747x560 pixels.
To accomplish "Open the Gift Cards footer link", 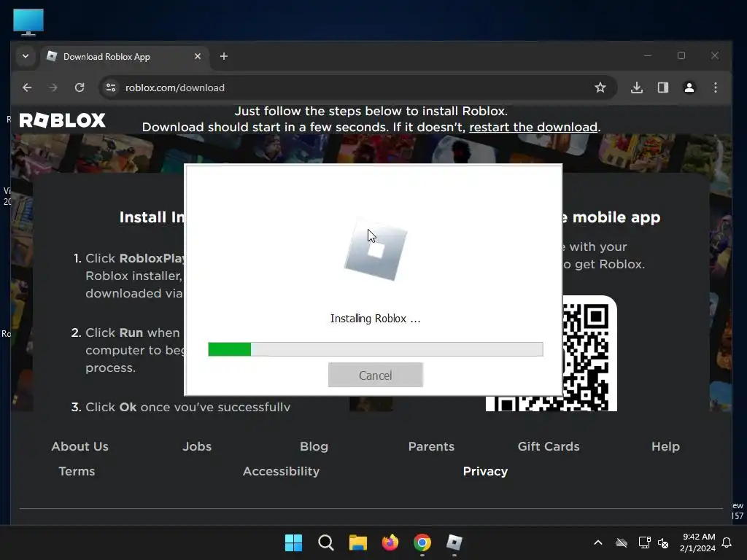I will coord(549,447).
